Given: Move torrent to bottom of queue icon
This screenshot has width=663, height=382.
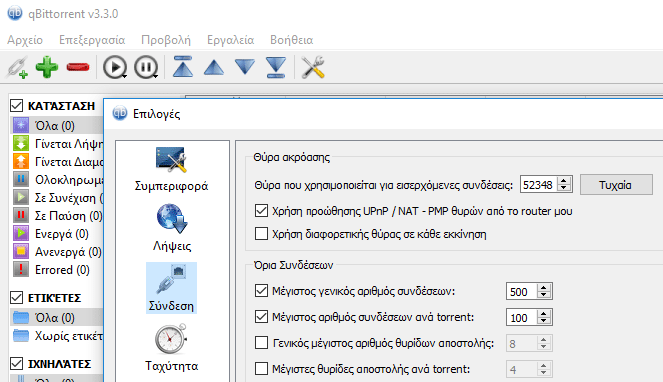Looking at the screenshot, I should (x=276, y=67).
